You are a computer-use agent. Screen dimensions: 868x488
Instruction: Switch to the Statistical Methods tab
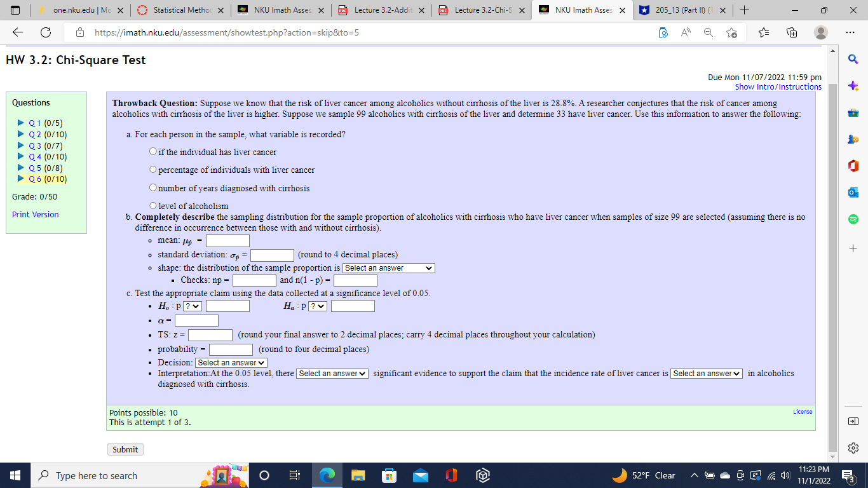(x=178, y=11)
